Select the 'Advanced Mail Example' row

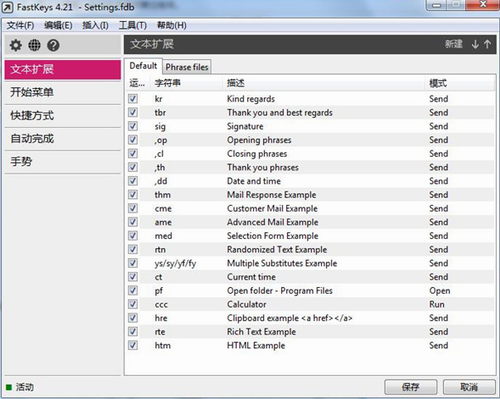[x=311, y=222]
